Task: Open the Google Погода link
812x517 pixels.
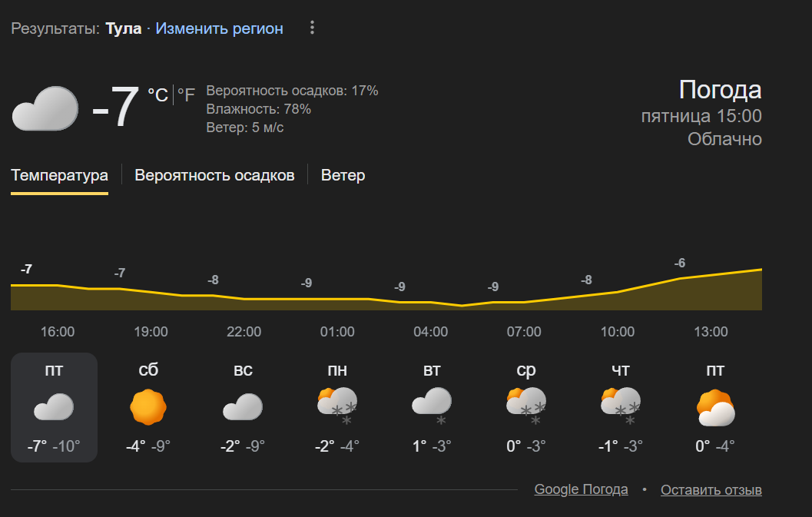Action: click(581, 489)
